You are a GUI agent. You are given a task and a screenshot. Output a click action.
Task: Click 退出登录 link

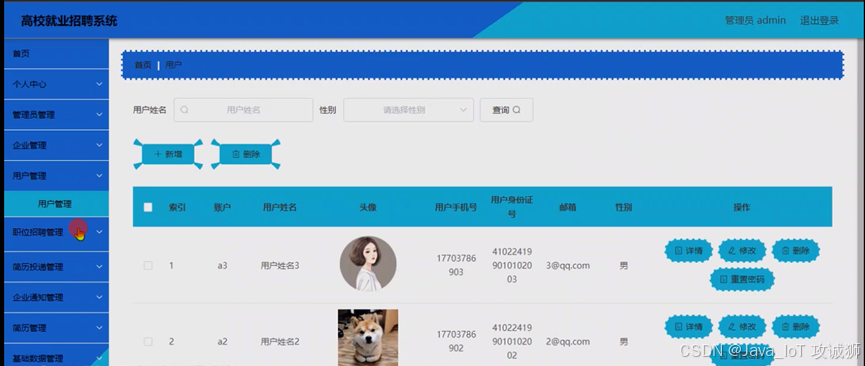pyautogui.click(x=819, y=20)
